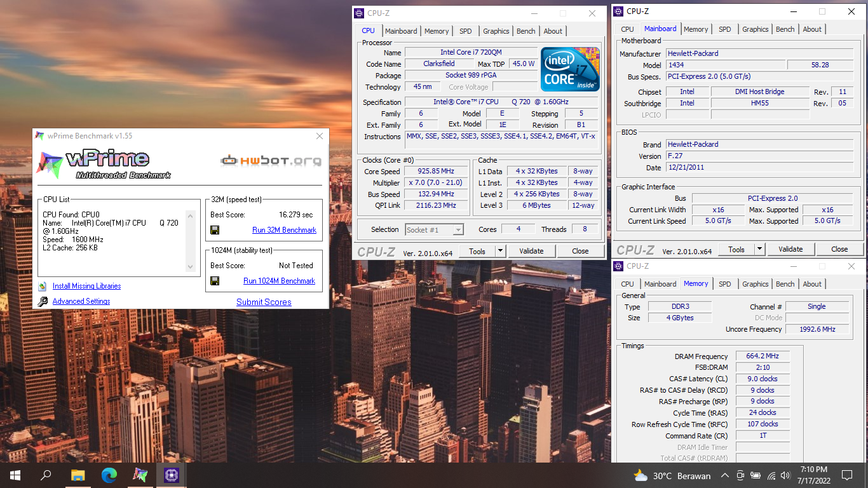Open the taskbar search icon

point(46,475)
